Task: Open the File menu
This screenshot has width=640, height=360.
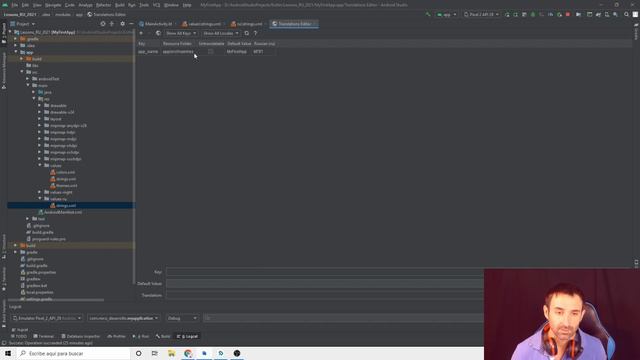Action: pos(15,5)
